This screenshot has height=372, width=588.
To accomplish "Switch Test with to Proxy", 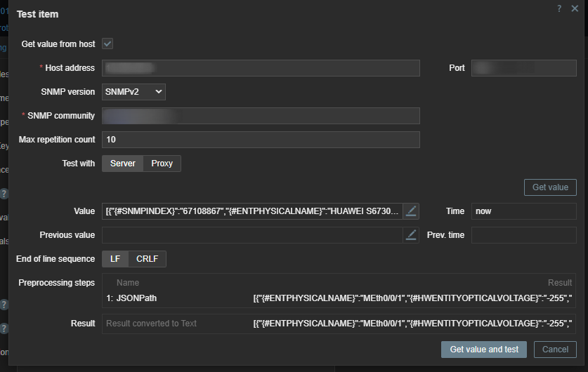I will point(162,164).
